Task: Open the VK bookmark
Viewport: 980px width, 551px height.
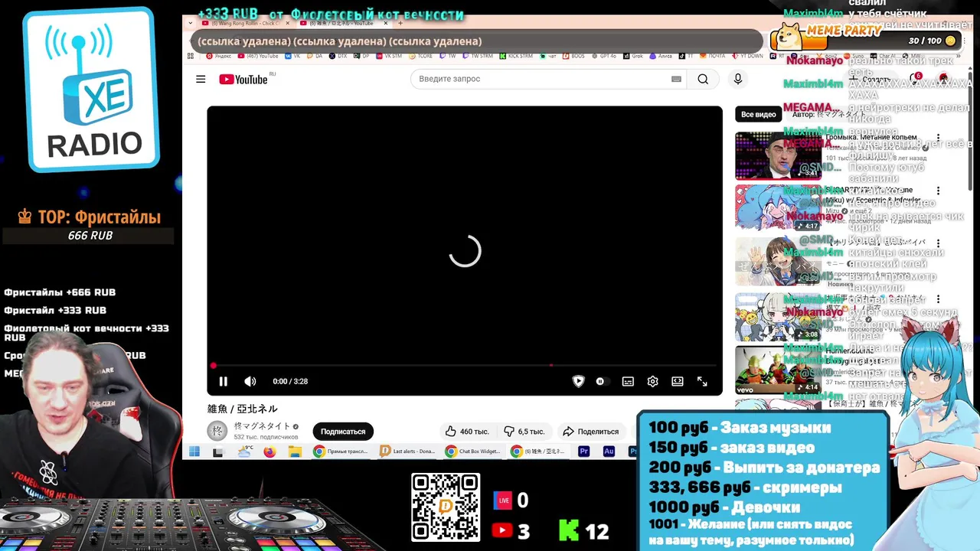Action: point(293,56)
